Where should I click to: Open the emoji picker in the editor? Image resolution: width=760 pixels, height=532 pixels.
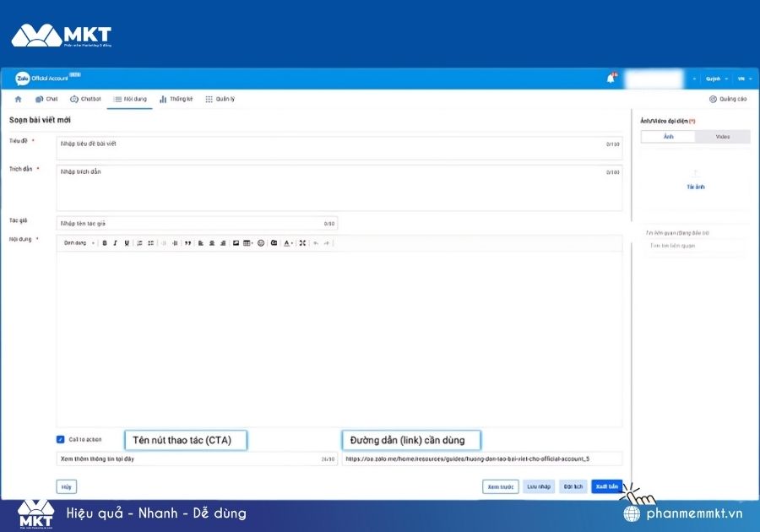pos(261,243)
